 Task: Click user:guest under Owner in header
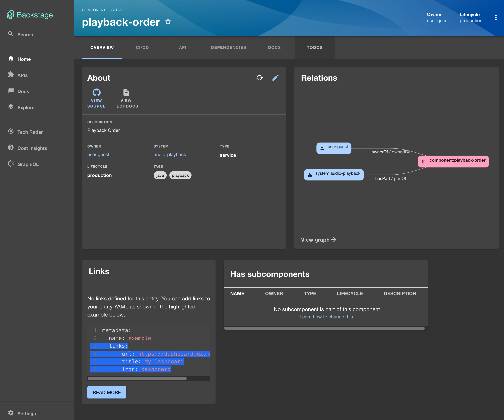[x=438, y=21]
